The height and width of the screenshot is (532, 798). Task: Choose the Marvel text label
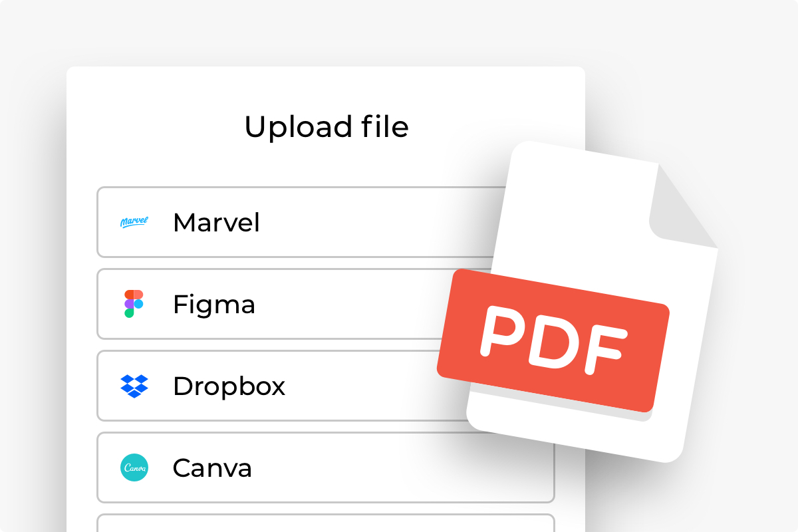pyautogui.click(x=216, y=223)
